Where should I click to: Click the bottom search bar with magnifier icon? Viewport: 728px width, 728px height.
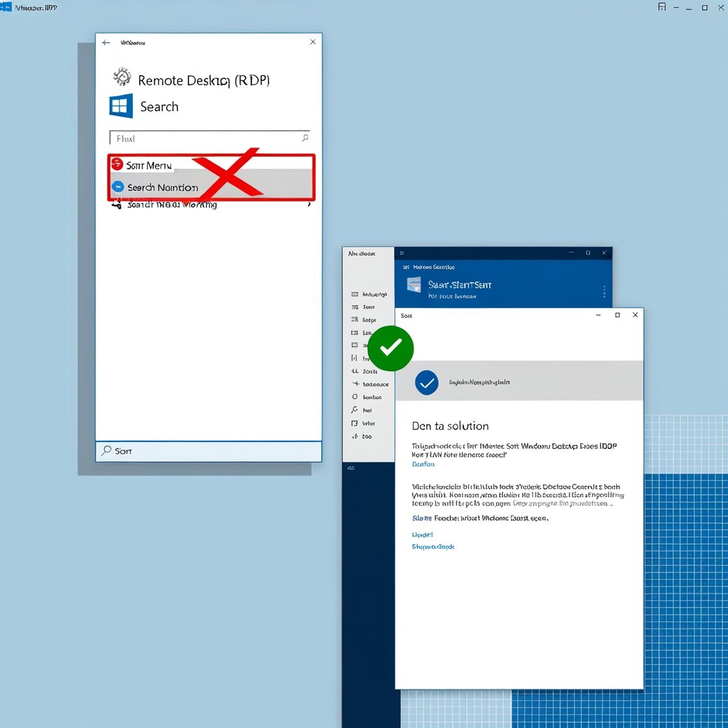(x=208, y=450)
